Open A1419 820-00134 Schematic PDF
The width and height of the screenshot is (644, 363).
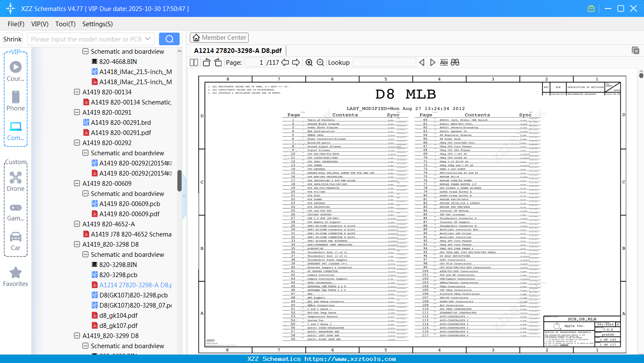(x=128, y=102)
